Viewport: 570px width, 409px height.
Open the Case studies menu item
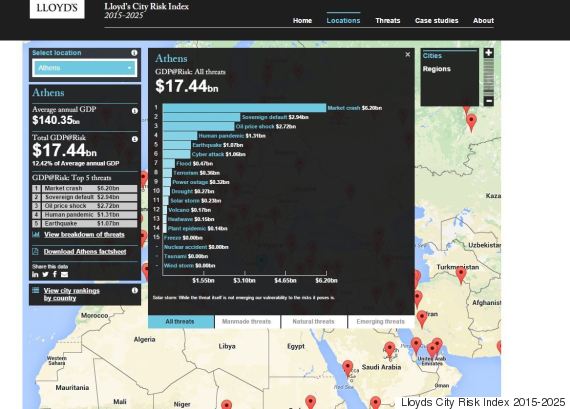click(x=437, y=21)
